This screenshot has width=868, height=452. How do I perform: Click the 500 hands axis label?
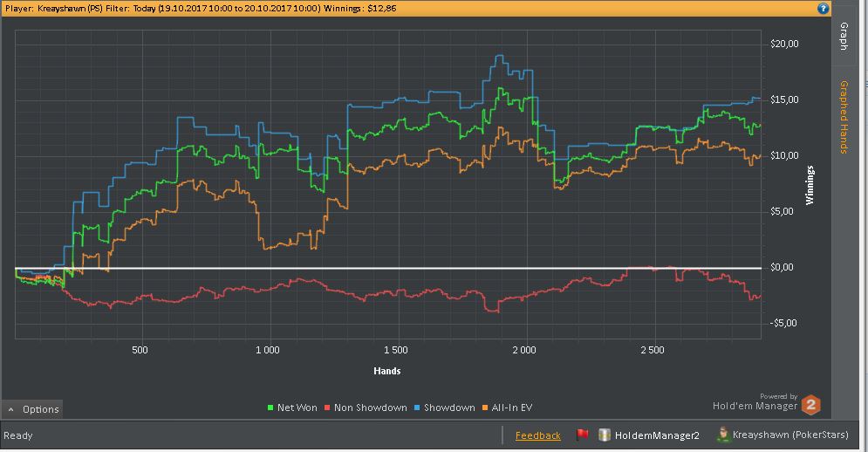[x=140, y=350]
